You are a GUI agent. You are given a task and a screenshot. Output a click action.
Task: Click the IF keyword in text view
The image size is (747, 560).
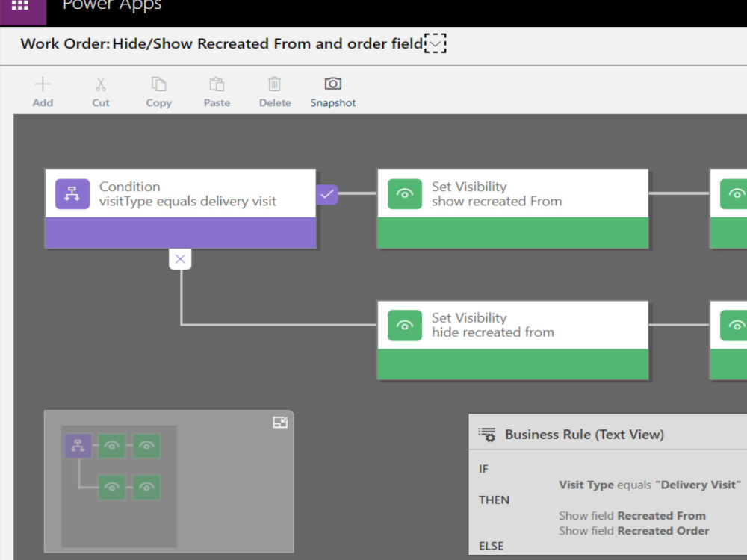click(x=483, y=469)
